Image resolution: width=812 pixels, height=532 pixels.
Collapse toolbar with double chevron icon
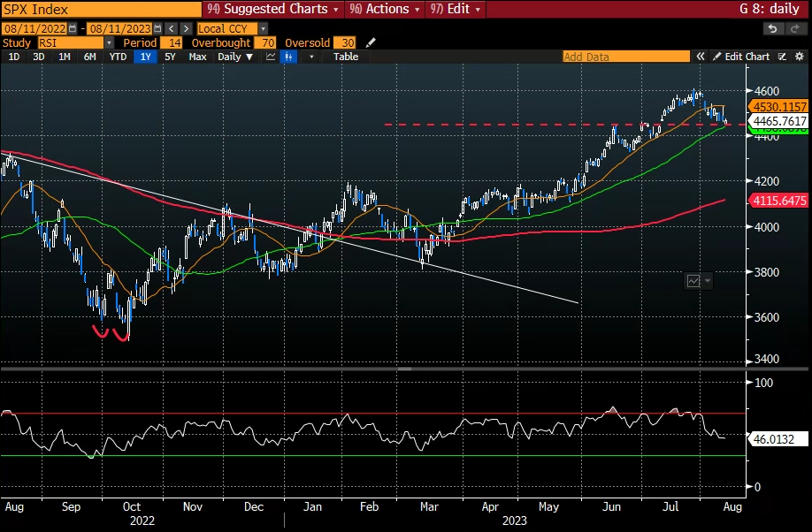pos(701,57)
